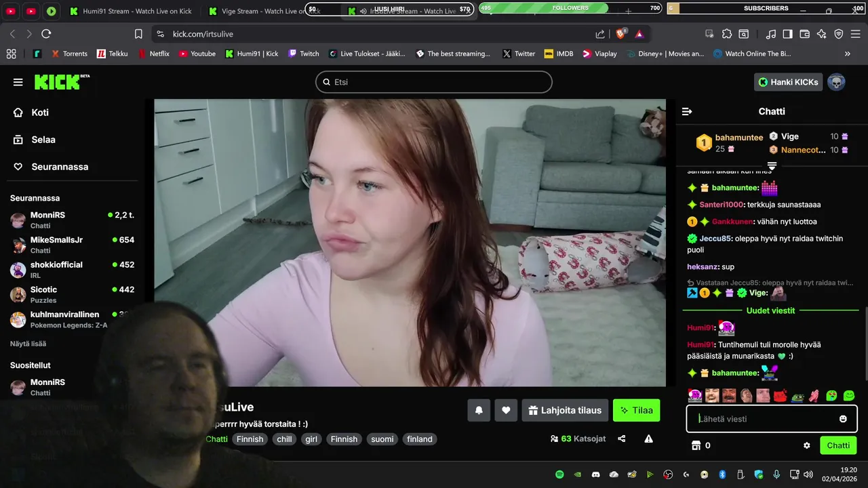Click the Finnish tag after Chatti
The height and width of the screenshot is (488, 868).
point(250,439)
